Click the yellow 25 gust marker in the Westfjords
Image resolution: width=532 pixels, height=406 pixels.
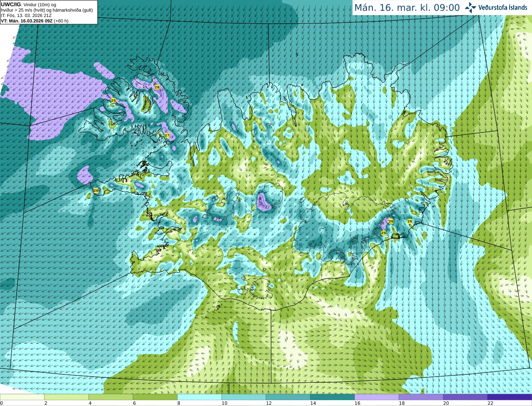pos(113,100)
